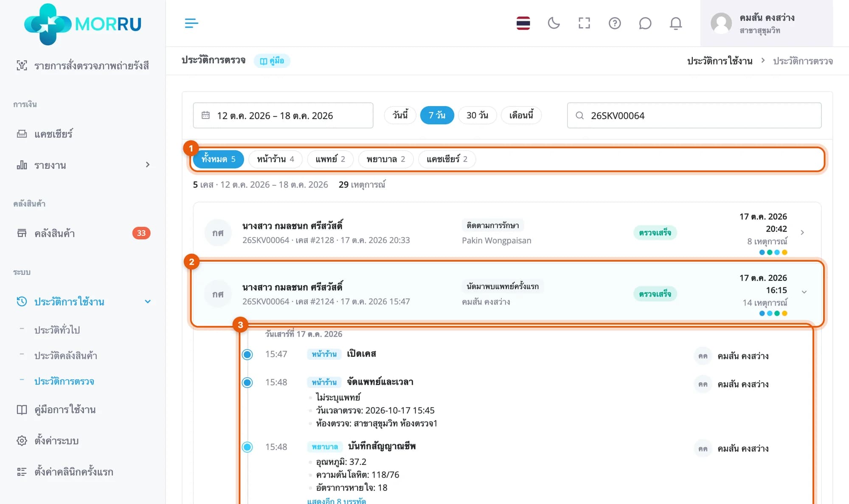The height and width of the screenshot is (504, 849).
Task: Go to ประวัติคลังสินค้า submenu
Action: (x=66, y=356)
